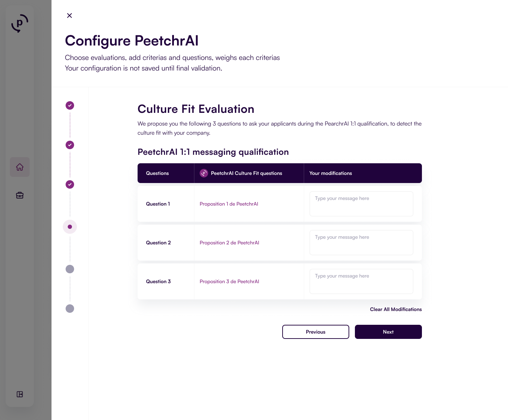508x420 pixels.
Task: Click the Question 3 message input
Action: pos(361,281)
